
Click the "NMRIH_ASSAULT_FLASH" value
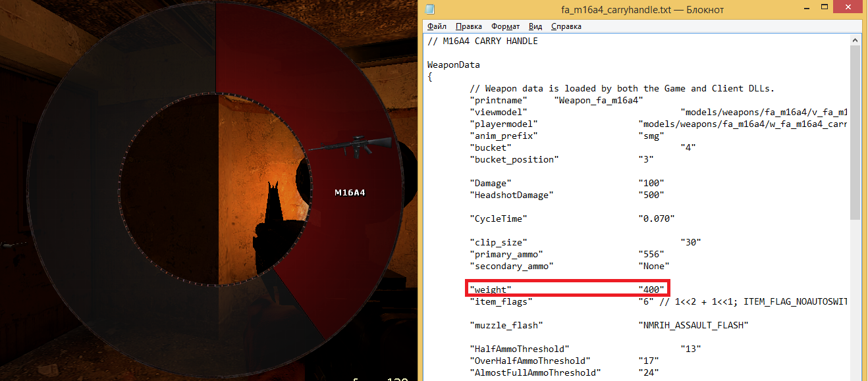click(x=693, y=325)
